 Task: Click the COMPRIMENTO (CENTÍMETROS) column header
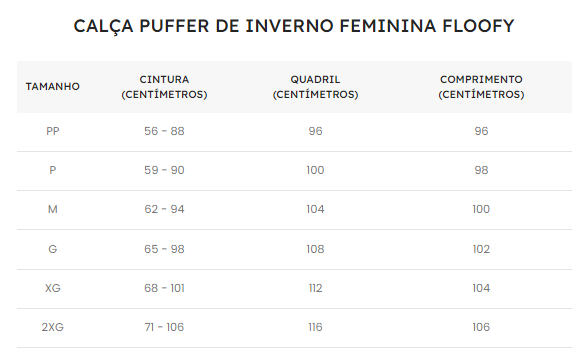(x=481, y=87)
